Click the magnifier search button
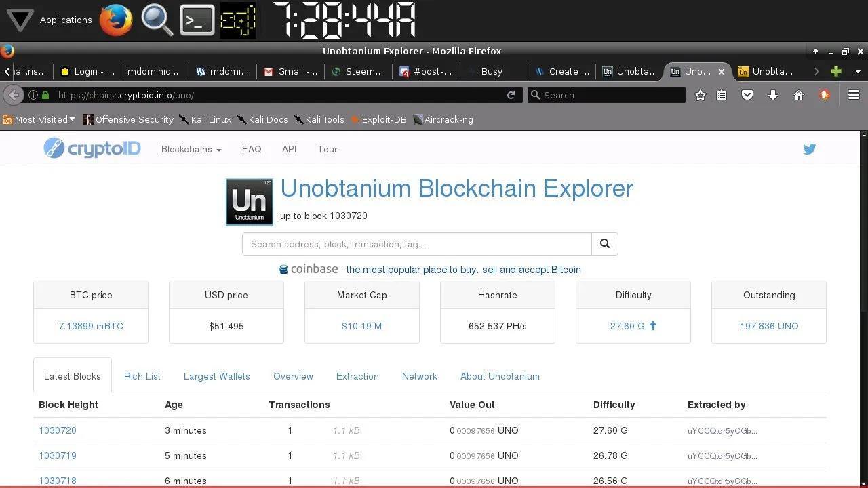This screenshot has height=488, width=868. coord(605,244)
